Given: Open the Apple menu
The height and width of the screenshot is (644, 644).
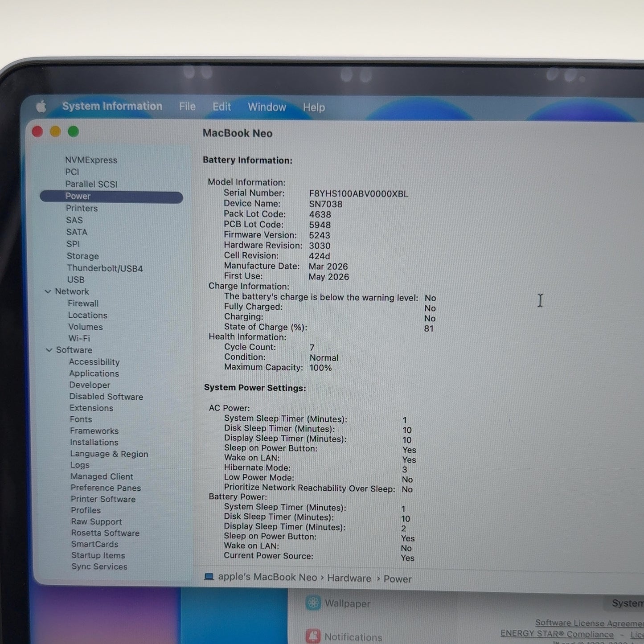Looking at the screenshot, I should 41,107.
